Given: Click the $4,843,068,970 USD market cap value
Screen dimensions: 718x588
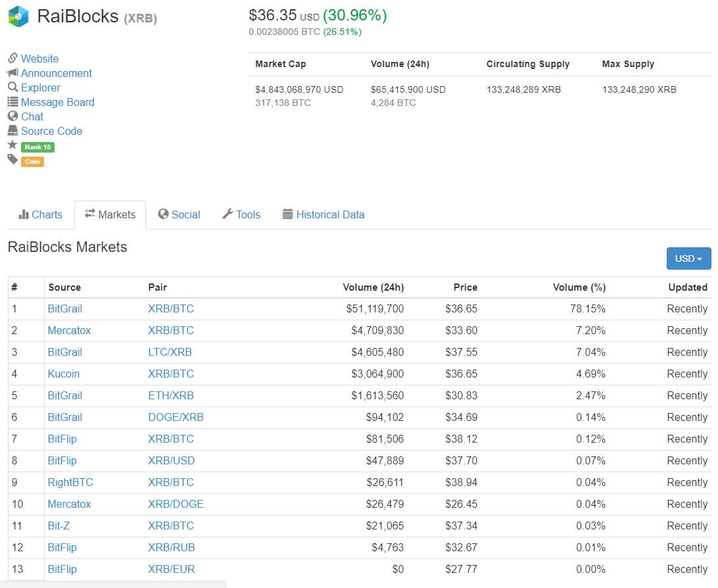Looking at the screenshot, I should (x=299, y=89).
